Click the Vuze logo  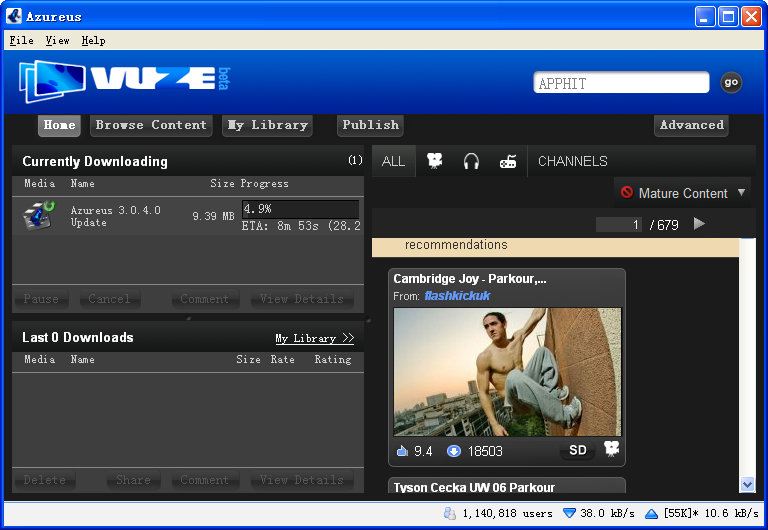pyautogui.click(x=124, y=81)
